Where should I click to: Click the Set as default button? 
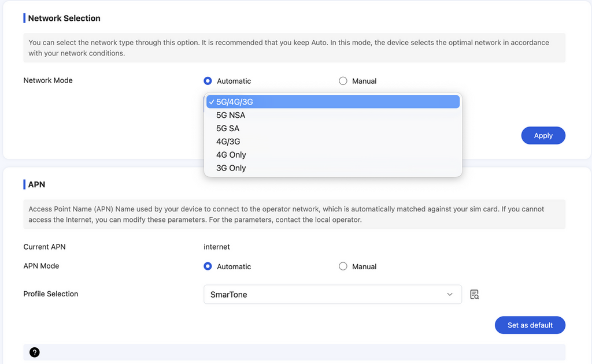point(530,325)
